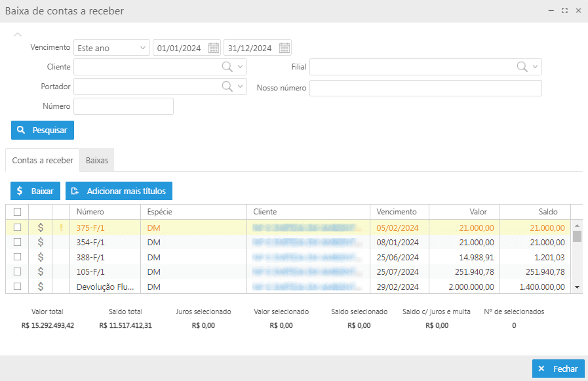This screenshot has height=381, width=588.
Task: Toggle the select-all checkbox in table header
Action: 17,212
